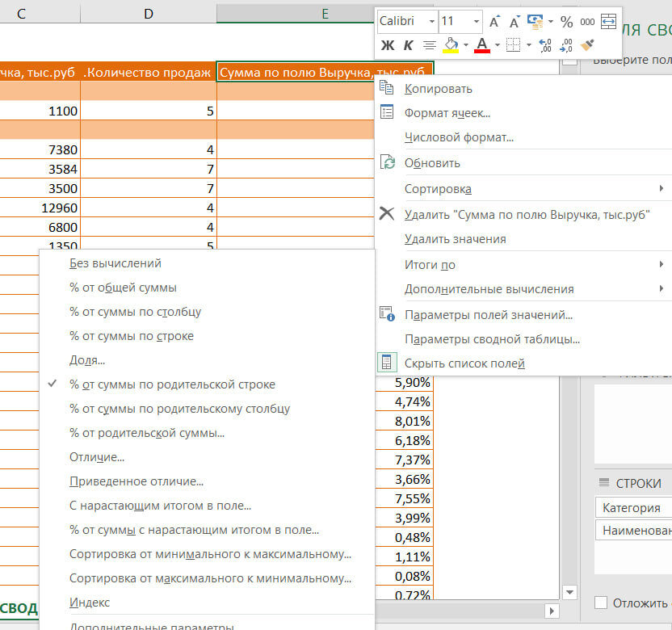Select % от общей суммы

point(123,288)
